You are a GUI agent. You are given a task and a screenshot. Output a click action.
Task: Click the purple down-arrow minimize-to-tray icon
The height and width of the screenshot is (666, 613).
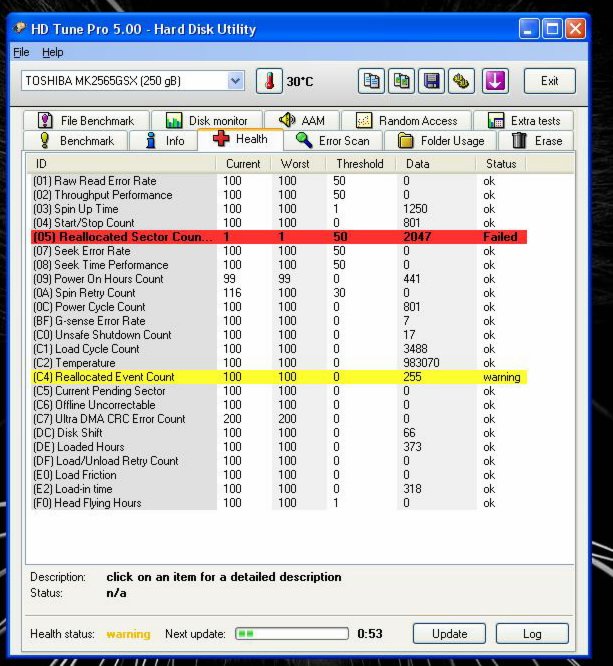[495, 81]
